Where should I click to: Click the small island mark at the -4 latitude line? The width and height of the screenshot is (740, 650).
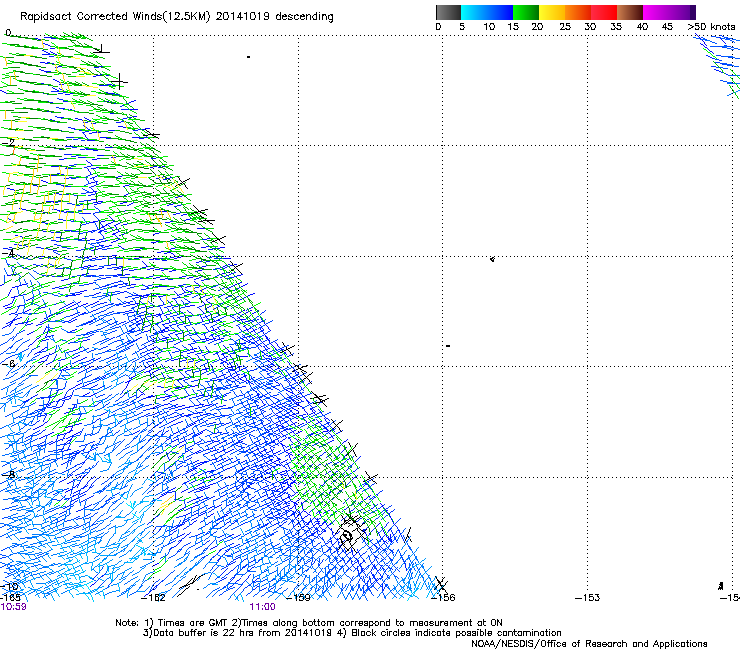[492, 259]
